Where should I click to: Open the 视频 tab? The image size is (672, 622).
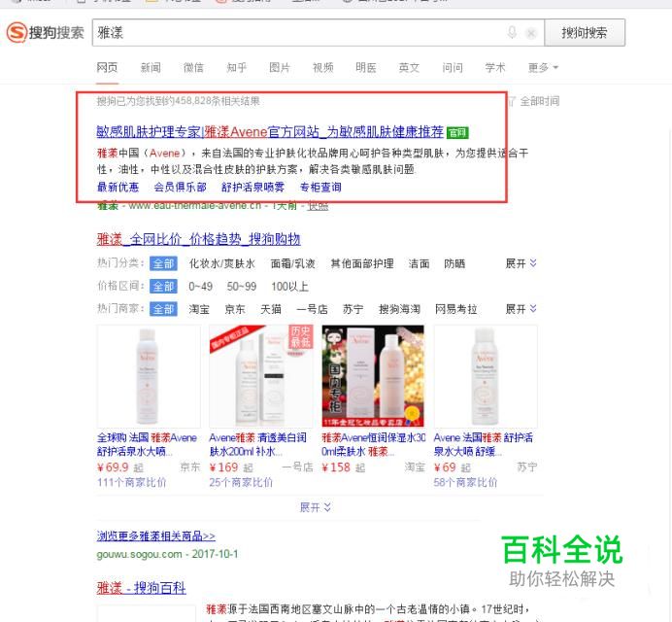pyautogui.click(x=322, y=67)
